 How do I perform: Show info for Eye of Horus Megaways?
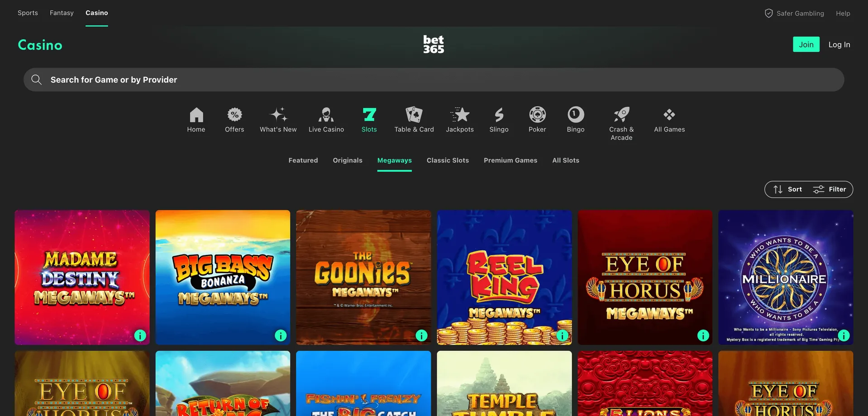coord(703,336)
